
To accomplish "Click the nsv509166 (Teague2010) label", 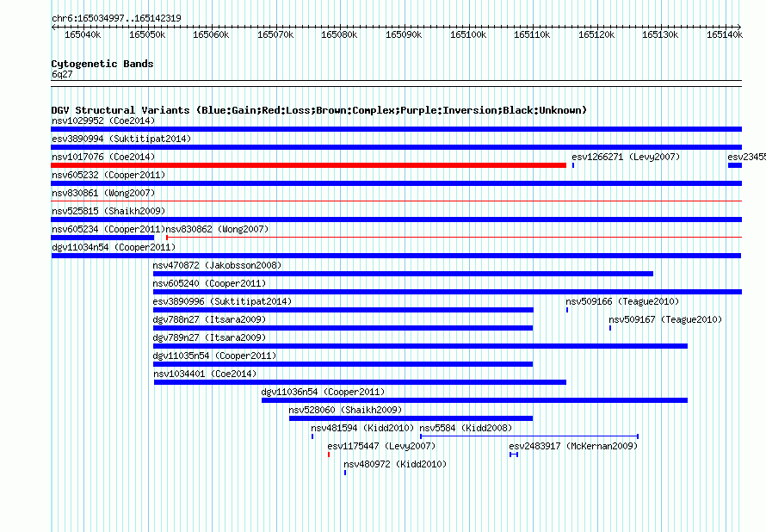I will point(622,301).
